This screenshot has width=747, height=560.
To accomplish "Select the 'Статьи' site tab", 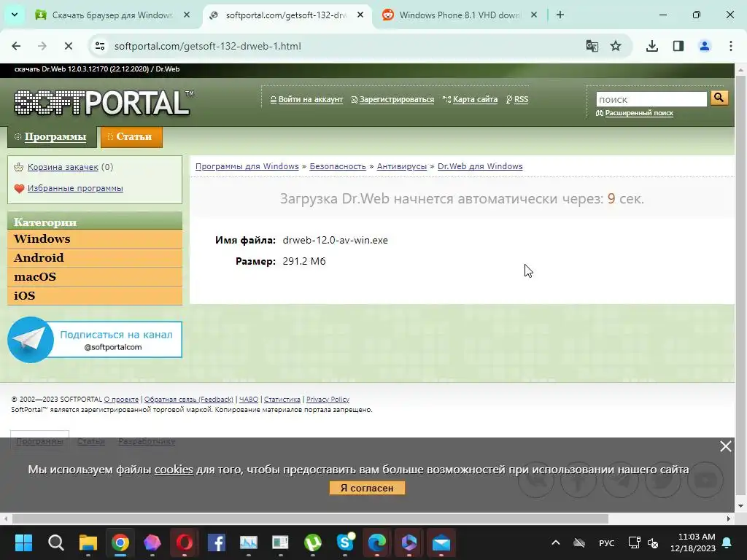I will (x=131, y=137).
